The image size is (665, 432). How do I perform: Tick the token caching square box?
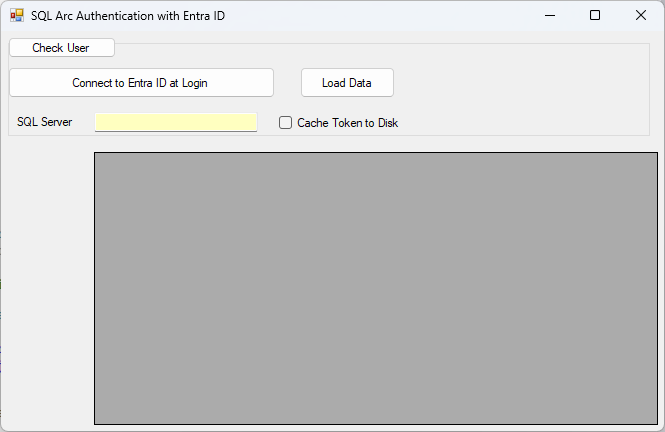click(x=285, y=123)
